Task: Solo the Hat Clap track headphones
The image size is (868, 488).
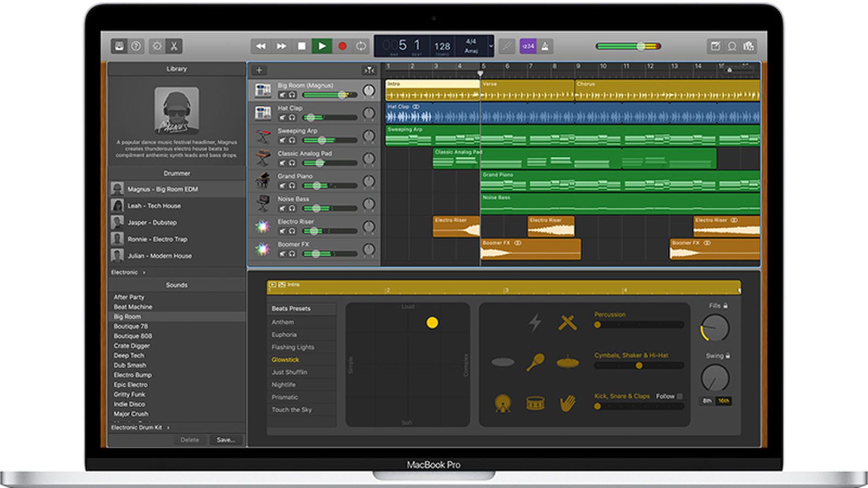Action: pyautogui.click(x=292, y=118)
